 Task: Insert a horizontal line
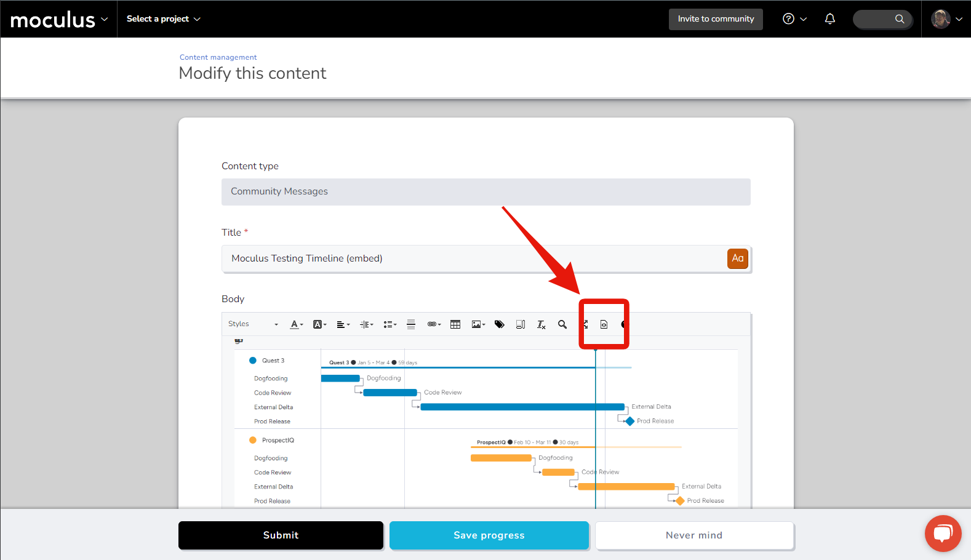coord(411,324)
